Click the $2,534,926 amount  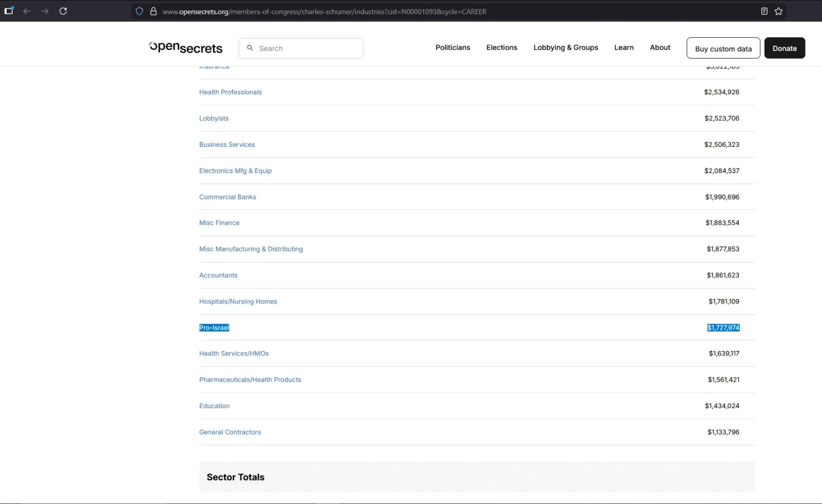click(x=722, y=92)
